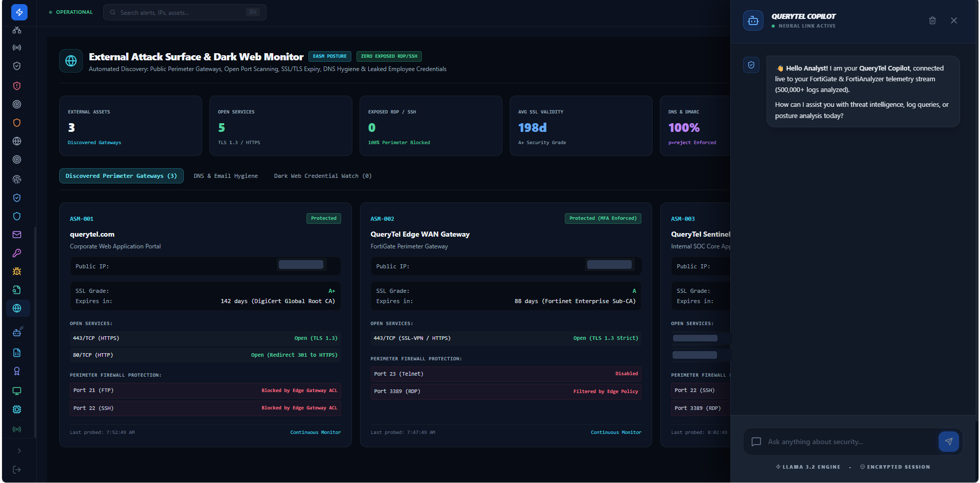This screenshot has height=483, width=980.
Task: Open the robot copilot sidebar icon
Action: 17,332
